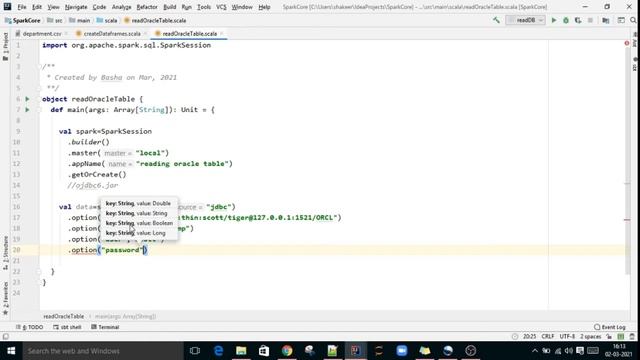Click the main breadcrumb folder
Viewport: 640px width, 360px height.
(x=80, y=20)
